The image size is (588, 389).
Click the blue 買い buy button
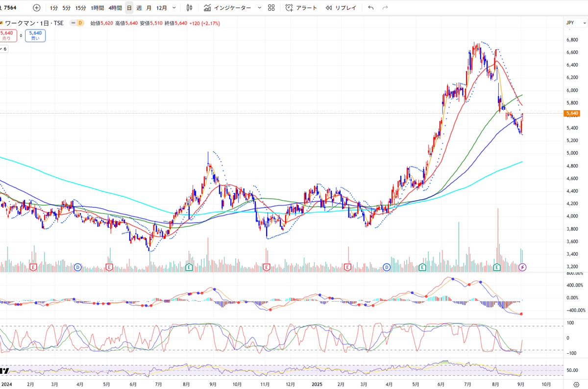(x=35, y=35)
